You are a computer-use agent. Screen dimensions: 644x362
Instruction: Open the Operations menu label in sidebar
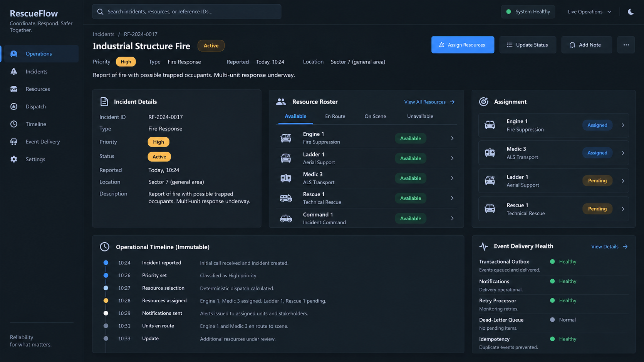pyautogui.click(x=39, y=54)
